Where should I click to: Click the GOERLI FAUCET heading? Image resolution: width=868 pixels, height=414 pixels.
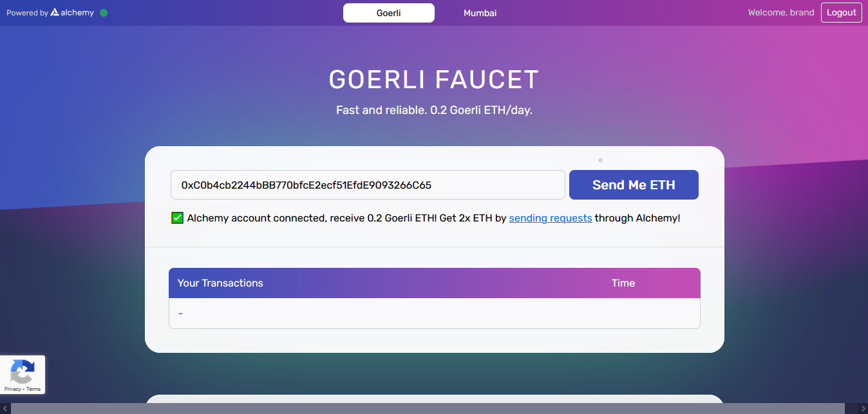(434, 80)
